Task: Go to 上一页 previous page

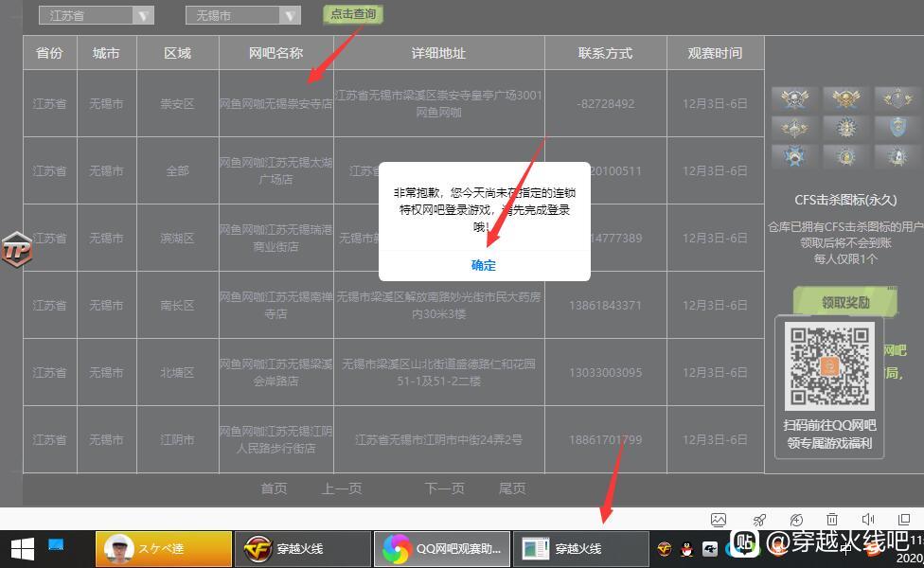Action: pyautogui.click(x=342, y=488)
